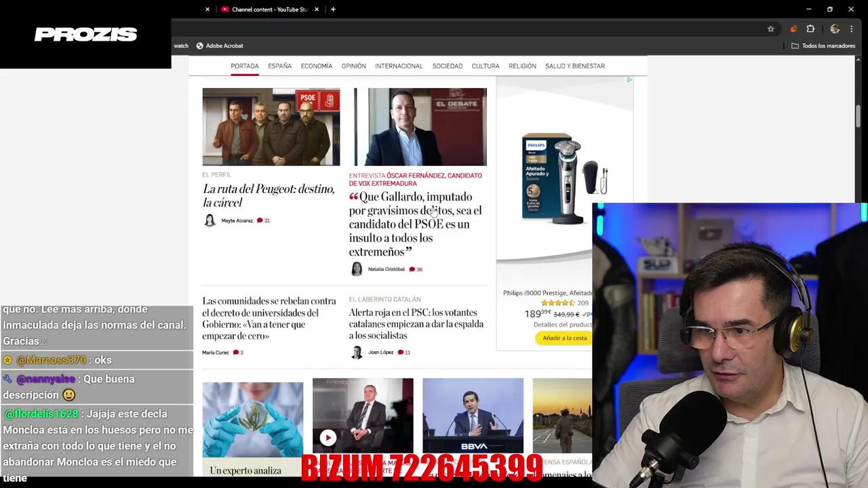Viewport: 868px width, 488px height.
Task: Open the PSOE group photo thumbnail
Action: click(271, 127)
